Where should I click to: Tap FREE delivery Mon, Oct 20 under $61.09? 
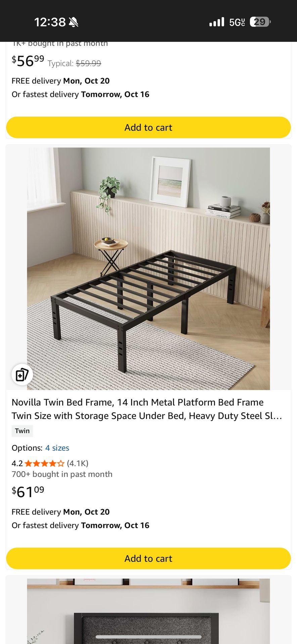60,512
